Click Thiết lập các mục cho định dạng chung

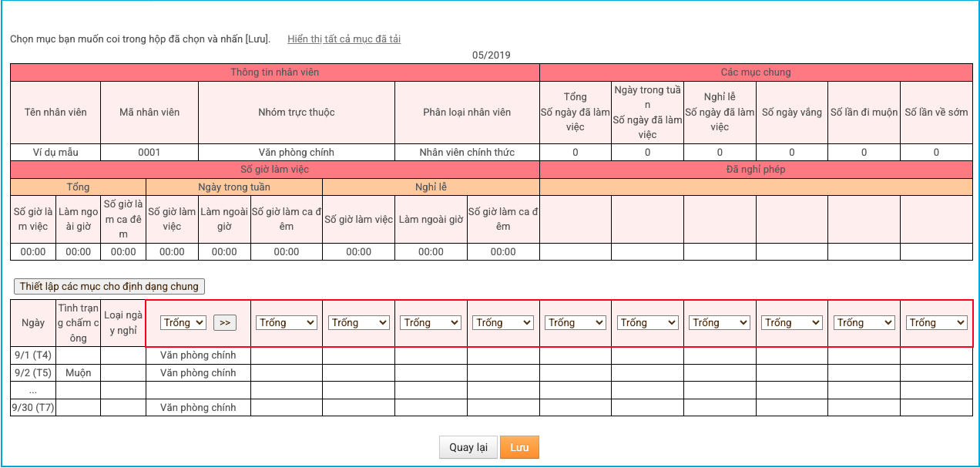point(109,287)
